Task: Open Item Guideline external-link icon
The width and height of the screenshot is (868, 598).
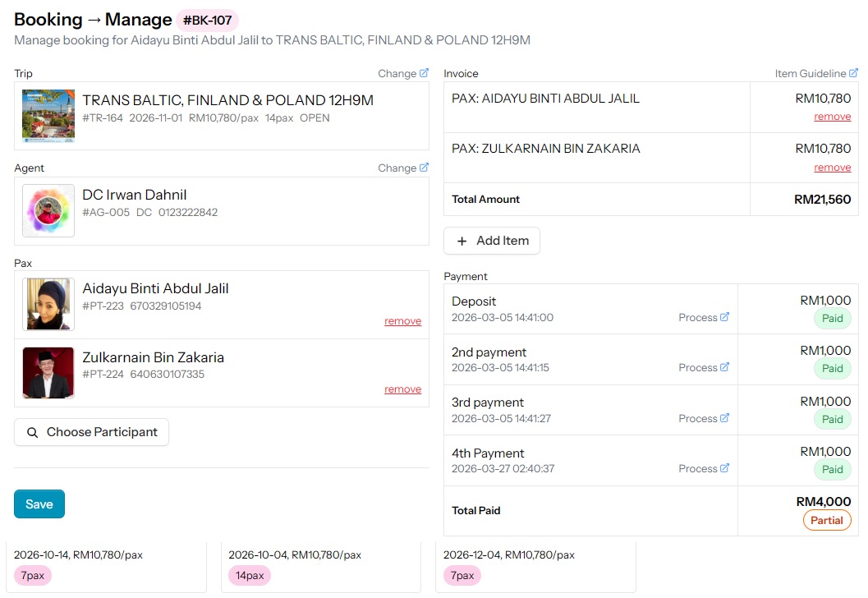Action: 854,73
